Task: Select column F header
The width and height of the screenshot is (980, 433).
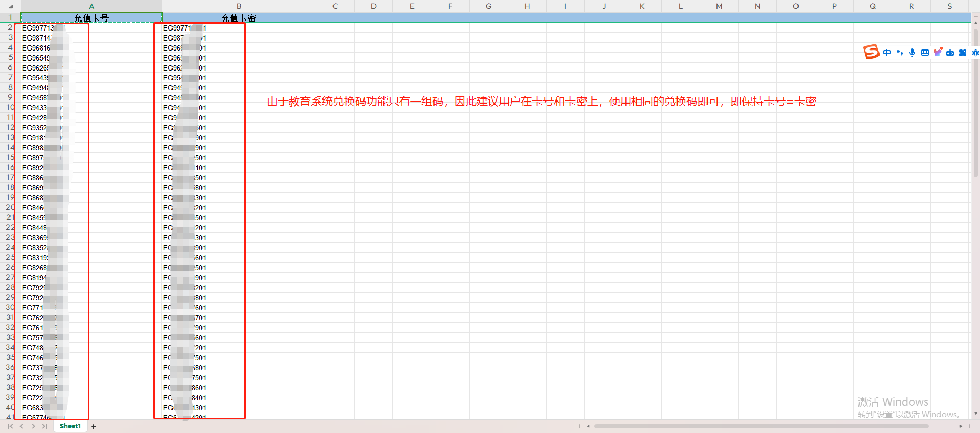Action: [450, 6]
